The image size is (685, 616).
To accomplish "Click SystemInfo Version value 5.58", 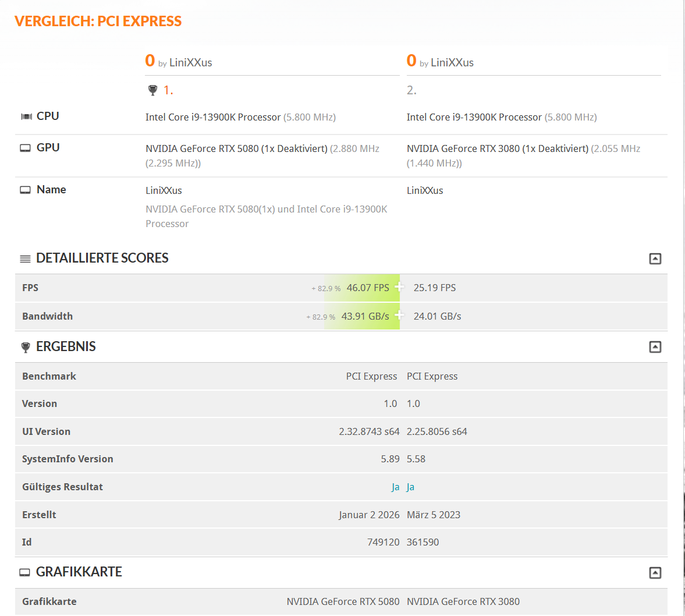I will [x=416, y=459].
